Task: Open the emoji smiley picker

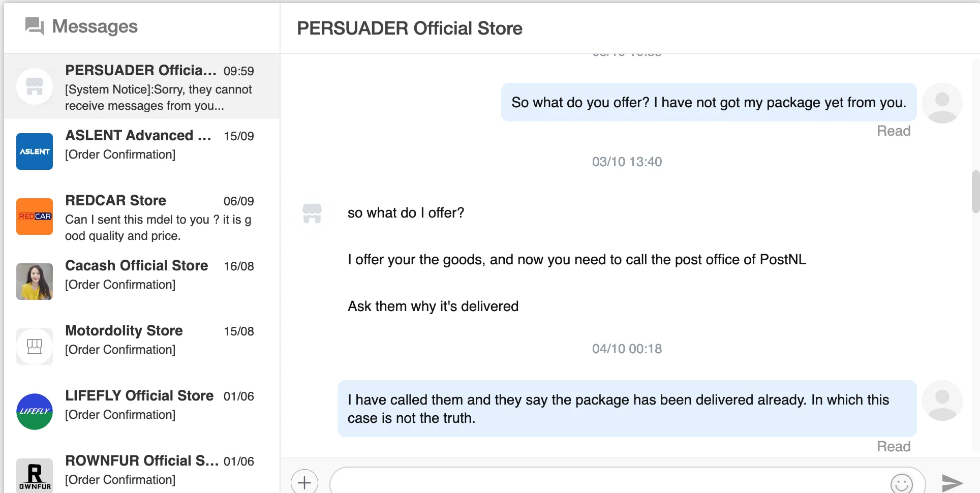Action: 902,483
